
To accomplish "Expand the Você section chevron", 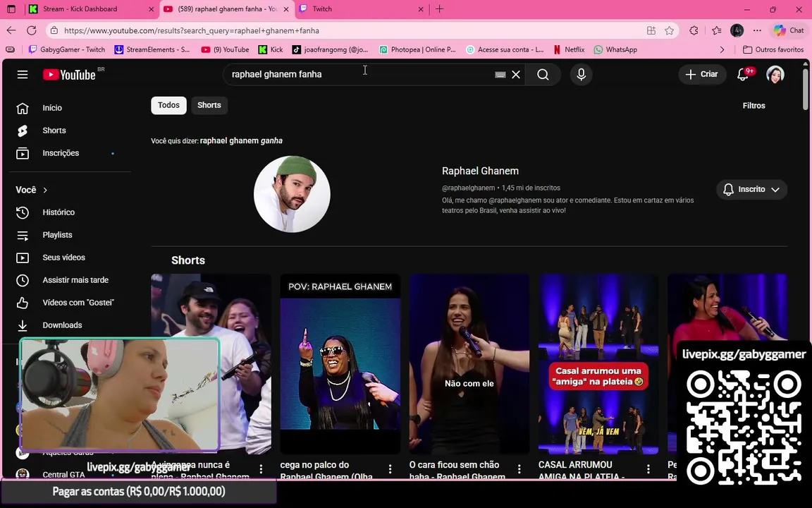I will [45, 190].
